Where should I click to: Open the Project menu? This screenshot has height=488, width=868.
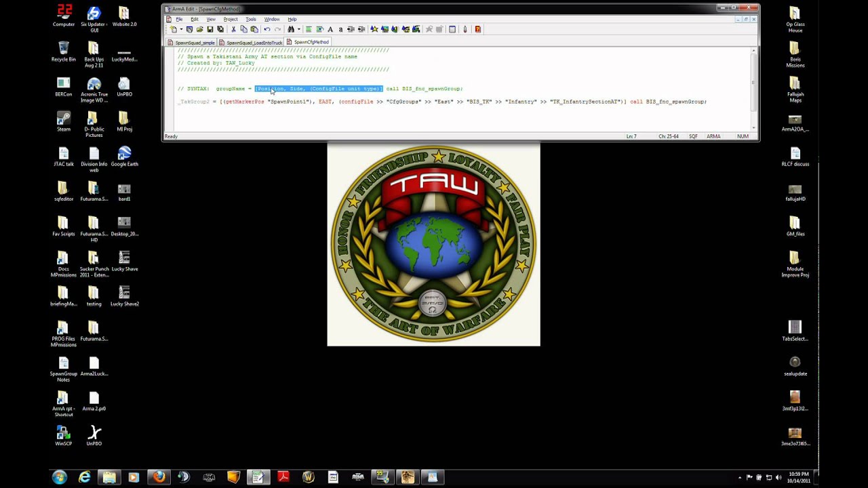[231, 19]
